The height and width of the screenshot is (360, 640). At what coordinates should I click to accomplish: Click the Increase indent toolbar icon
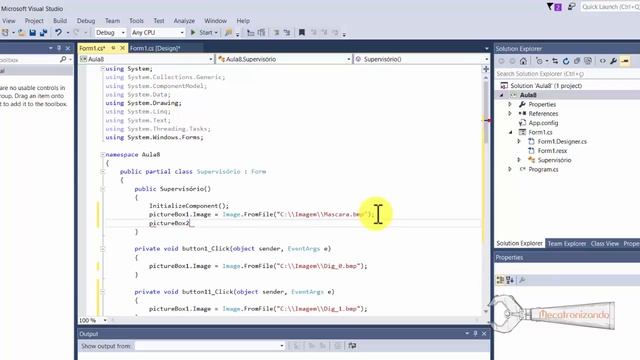coord(261,33)
